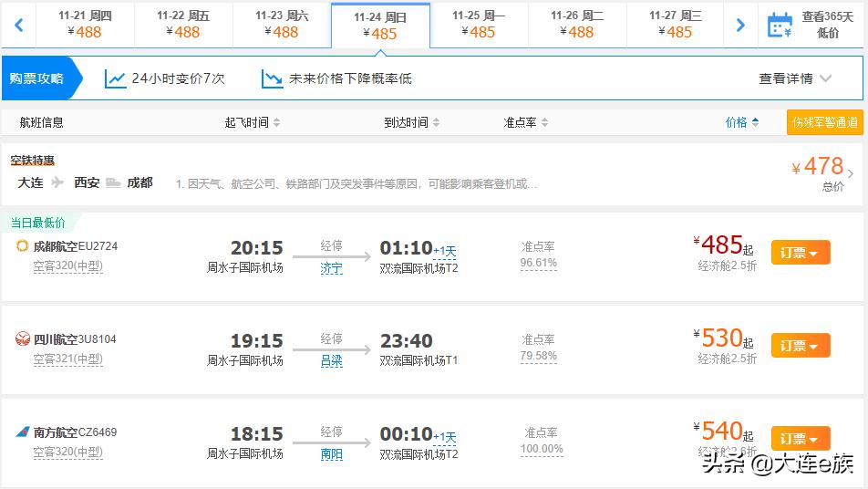This screenshot has width=868, height=489.
Task: Select the 11-24 周日 date tab
Action: click(380, 26)
